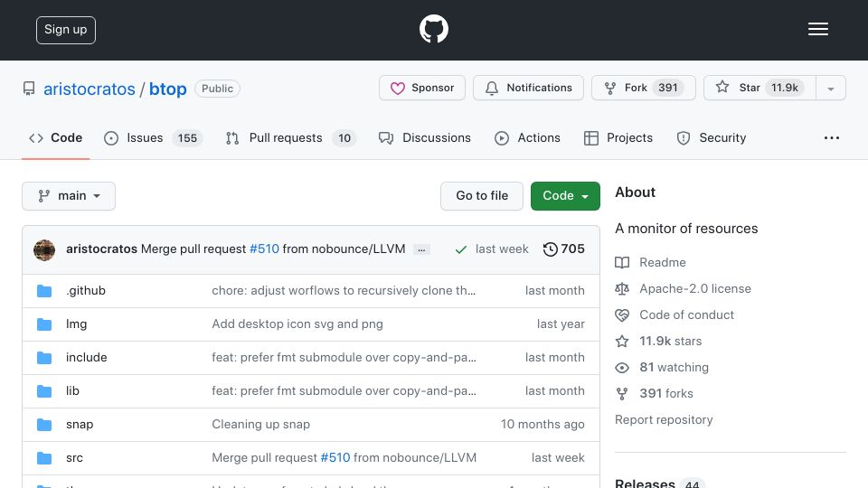Click the code of conduct heart icon

coord(622,315)
